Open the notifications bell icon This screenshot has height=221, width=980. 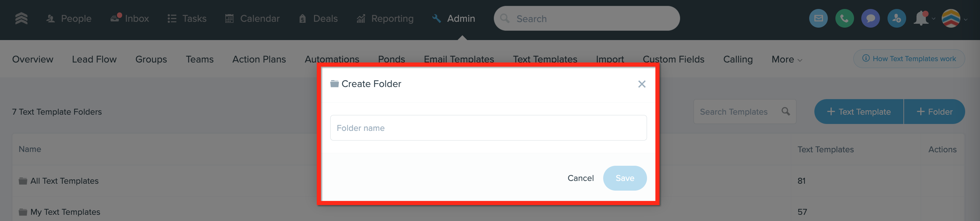(x=921, y=18)
